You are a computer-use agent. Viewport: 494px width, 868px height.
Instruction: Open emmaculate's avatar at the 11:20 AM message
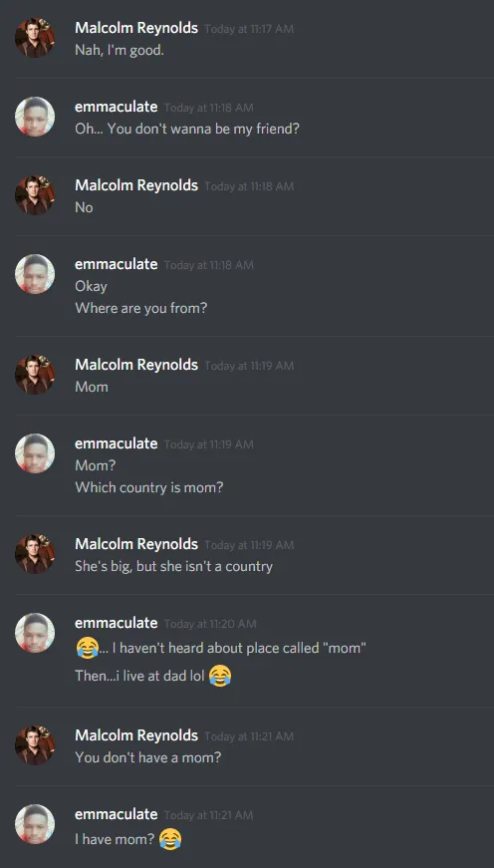tap(34, 632)
